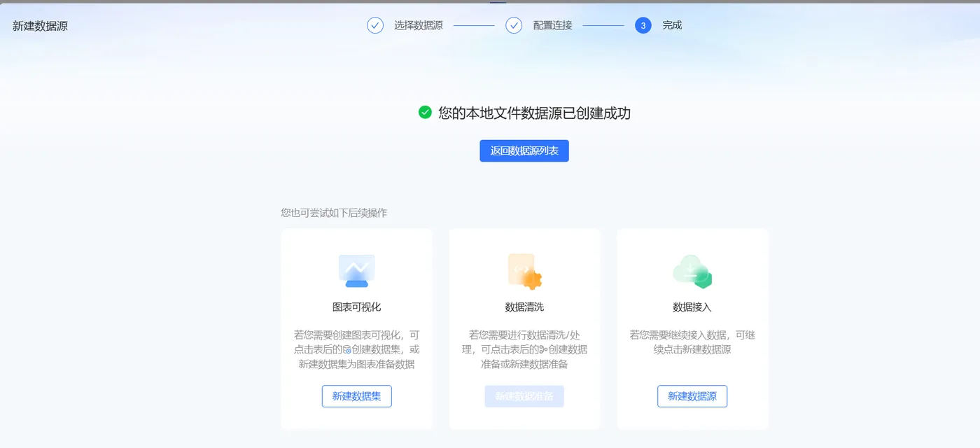Click the step 3 完成 circle

[643, 25]
